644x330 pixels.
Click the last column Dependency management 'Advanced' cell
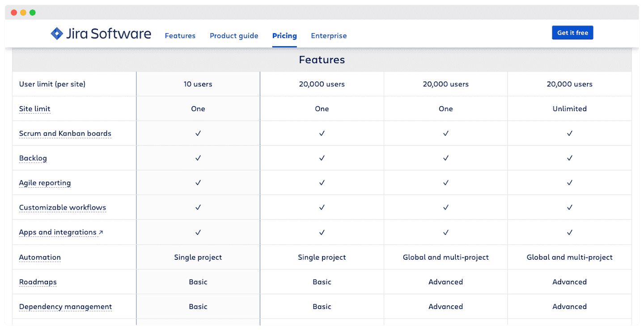pyautogui.click(x=570, y=307)
